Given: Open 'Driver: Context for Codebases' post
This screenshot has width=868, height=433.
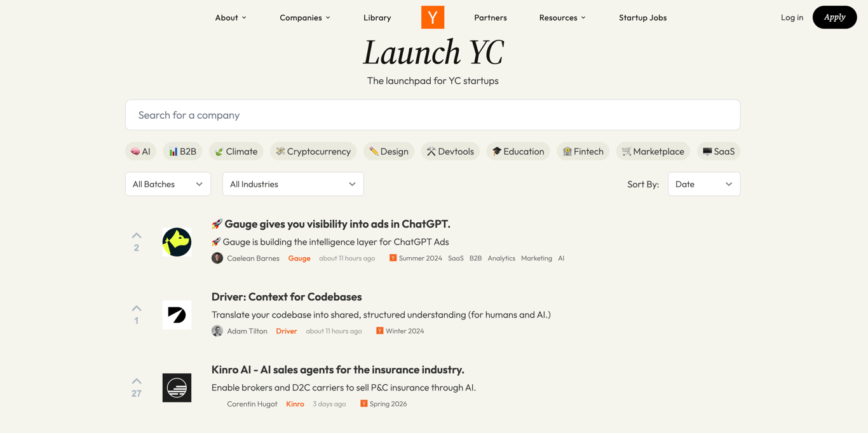Looking at the screenshot, I should (x=287, y=297).
